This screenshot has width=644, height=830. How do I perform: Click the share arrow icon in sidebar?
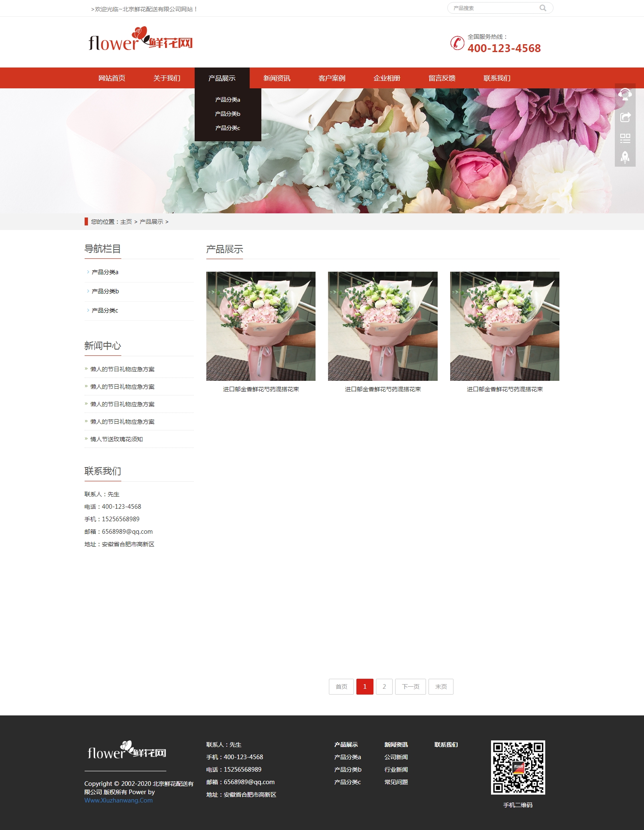[625, 117]
